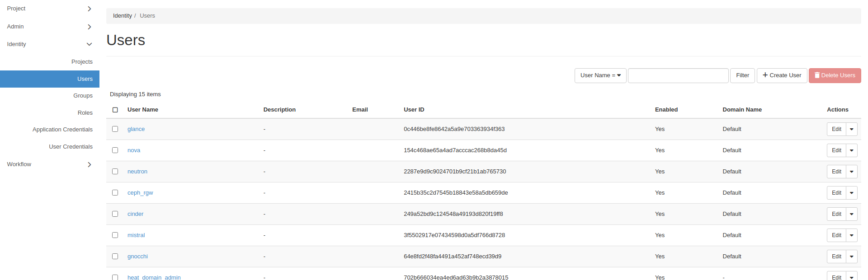
Task: Select user ID 154c468ae65a4ad7acccac268b8da45d
Action: click(455, 150)
